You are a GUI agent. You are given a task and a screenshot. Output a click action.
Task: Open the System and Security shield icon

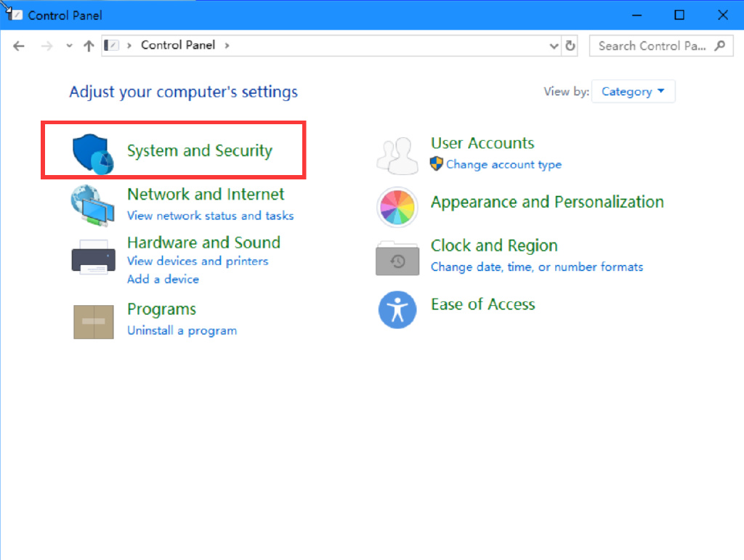tap(93, 154)
